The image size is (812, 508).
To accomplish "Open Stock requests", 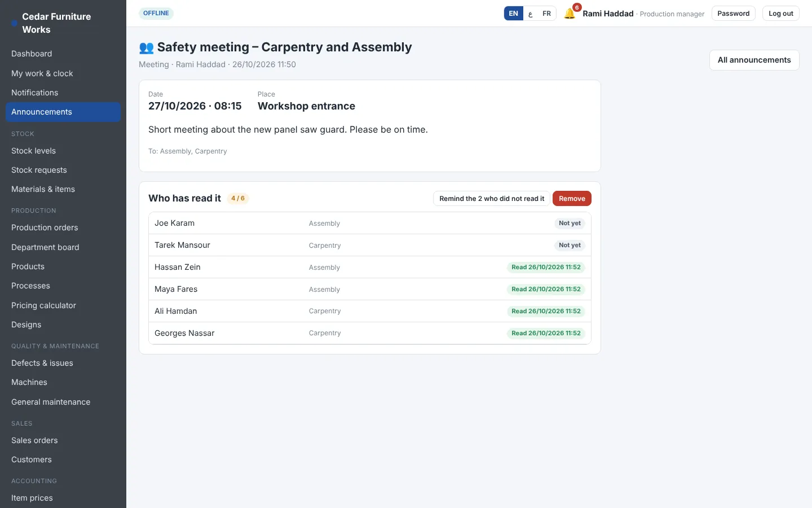I will [63, 170].
